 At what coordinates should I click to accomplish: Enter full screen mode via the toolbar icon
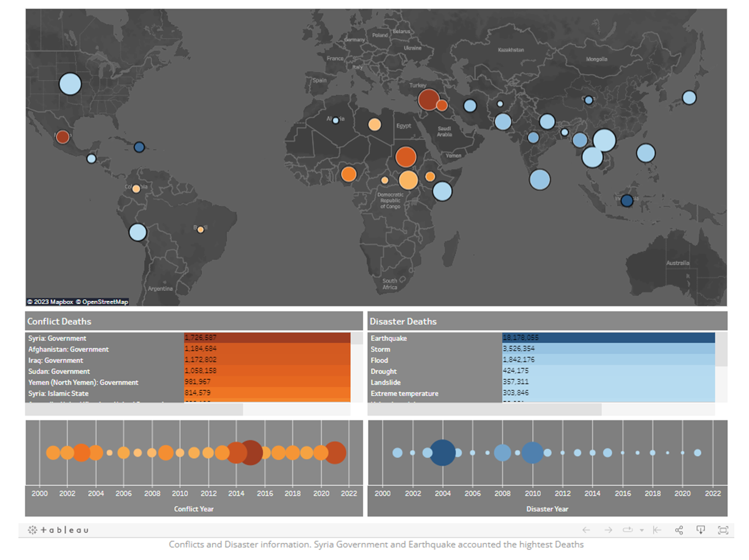point(724,529)
